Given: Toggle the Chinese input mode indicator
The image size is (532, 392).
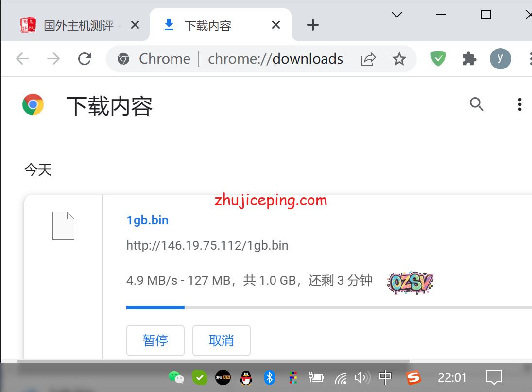Looking at the screenshot, I should click(x=385, y=377).
